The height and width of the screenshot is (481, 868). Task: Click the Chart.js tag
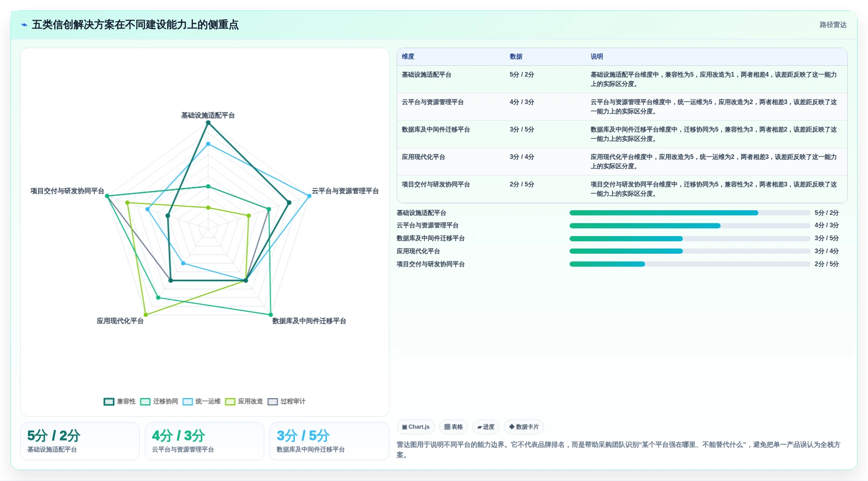point(416,427)
